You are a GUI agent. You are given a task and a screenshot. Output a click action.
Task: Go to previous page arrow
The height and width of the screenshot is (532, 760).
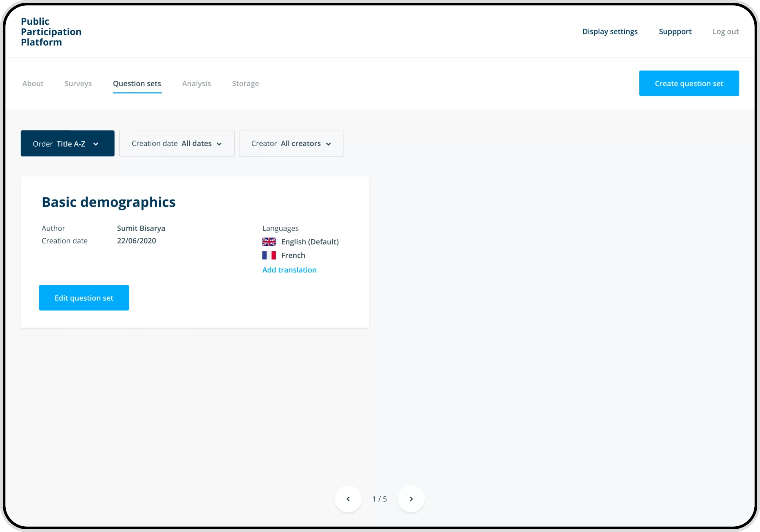[348, 499]
